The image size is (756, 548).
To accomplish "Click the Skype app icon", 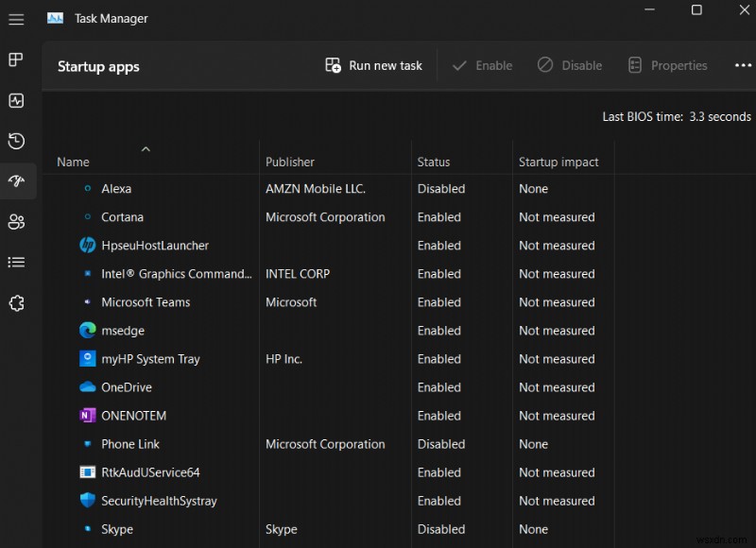I will tap(87, 529).
